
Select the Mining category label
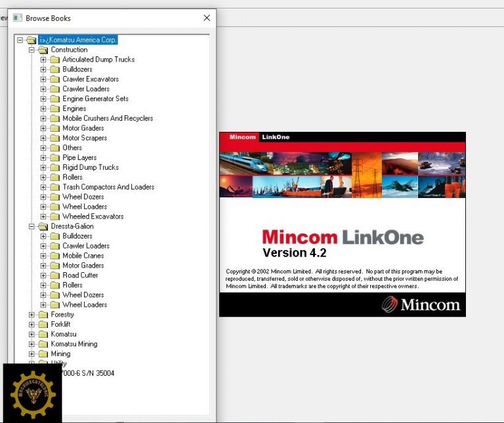(x=60, y=354)
